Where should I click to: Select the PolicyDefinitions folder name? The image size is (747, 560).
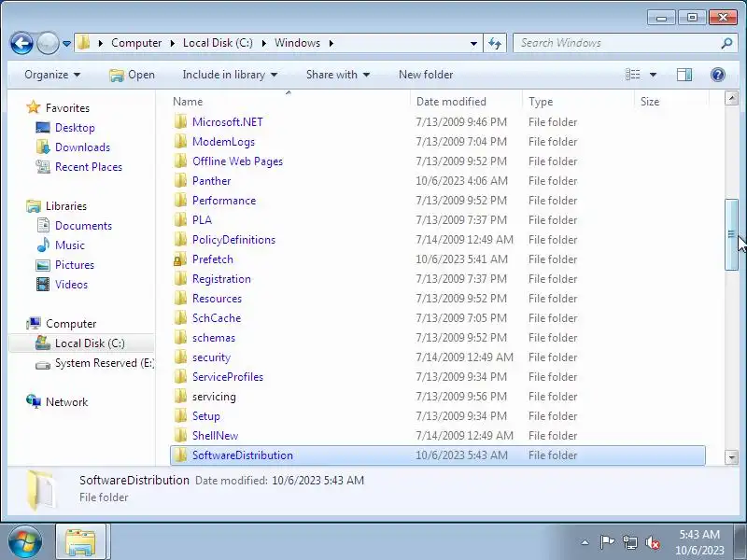(x=233, y=240)
